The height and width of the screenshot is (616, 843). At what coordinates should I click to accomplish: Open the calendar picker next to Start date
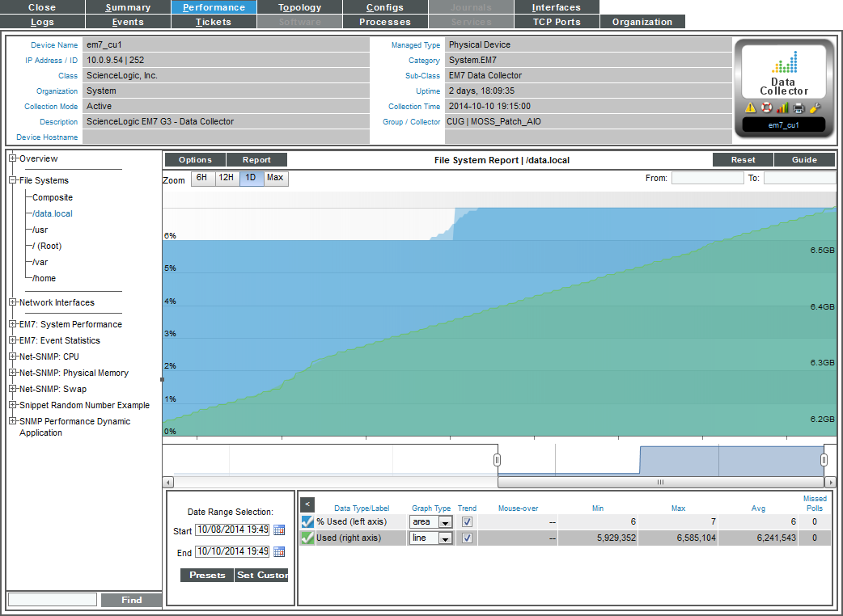(x=279, y=530)
